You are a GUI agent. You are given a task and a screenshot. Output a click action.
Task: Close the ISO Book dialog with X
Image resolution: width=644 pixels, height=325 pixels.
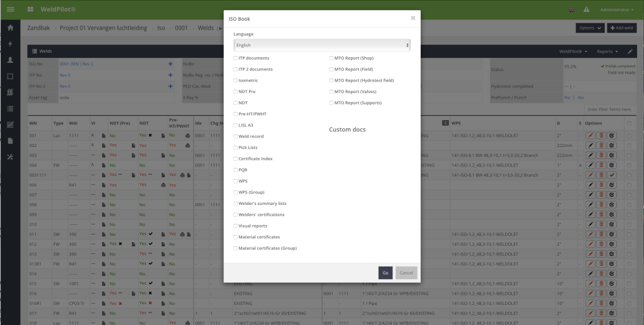(413, 18)
